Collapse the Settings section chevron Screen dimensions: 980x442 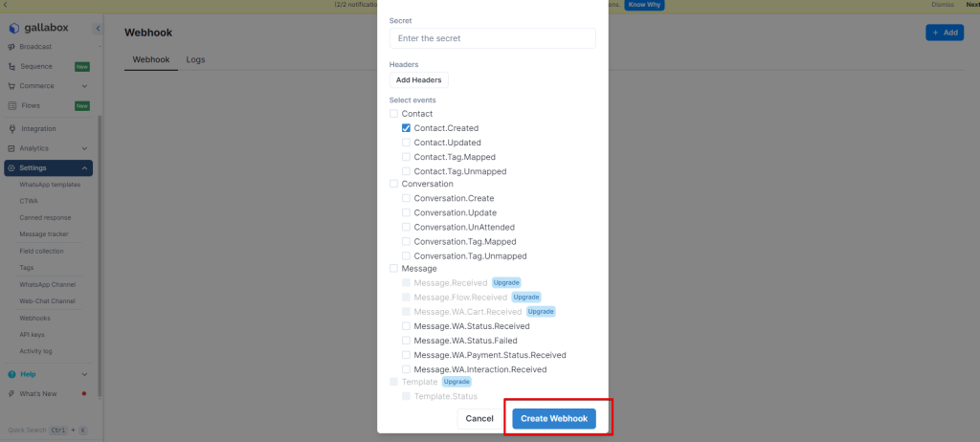pos(85,168)
